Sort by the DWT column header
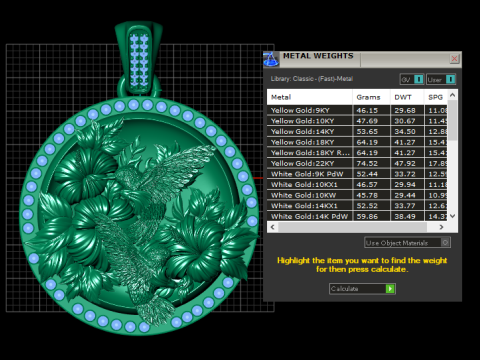 (x=407, y=97)
